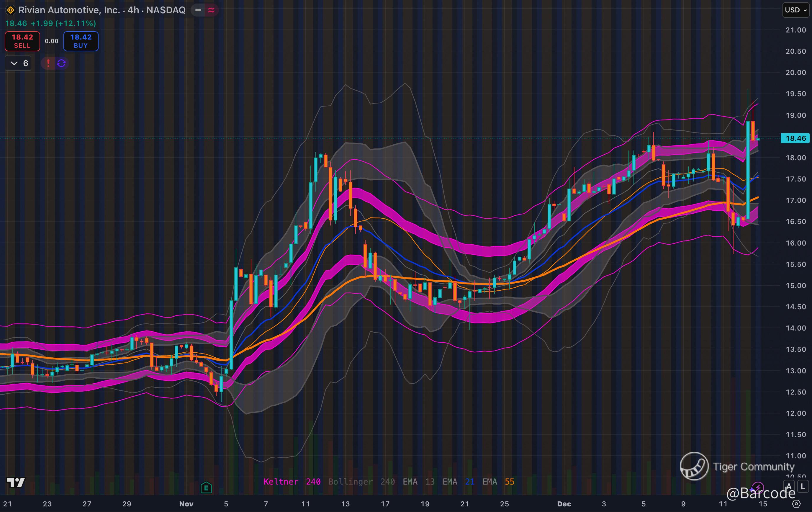Select the Keltner 240 indicator label
812x512 pixels.
tap(292, 482)
